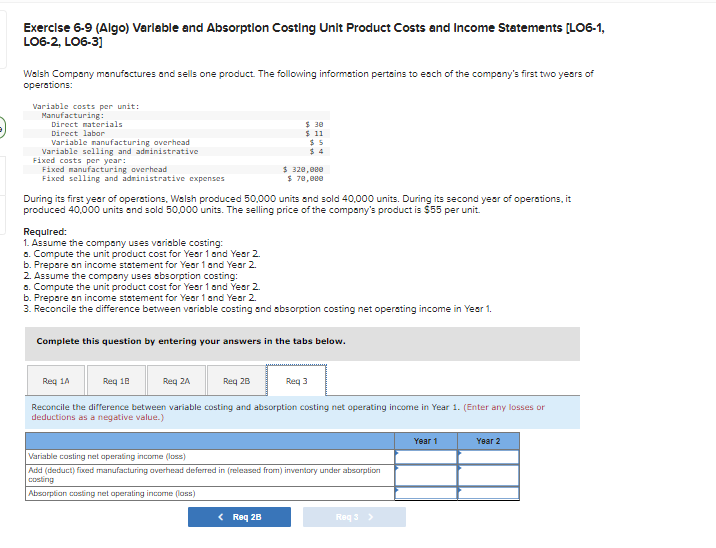The height and width of the screenshot is (548, 716).
Task: Click Year 2 variable costing net operating income cell
Action: pos(489,457)
